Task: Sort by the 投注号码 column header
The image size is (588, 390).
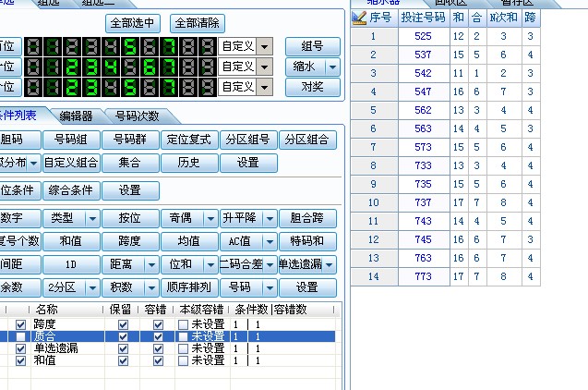Action: 424,18
